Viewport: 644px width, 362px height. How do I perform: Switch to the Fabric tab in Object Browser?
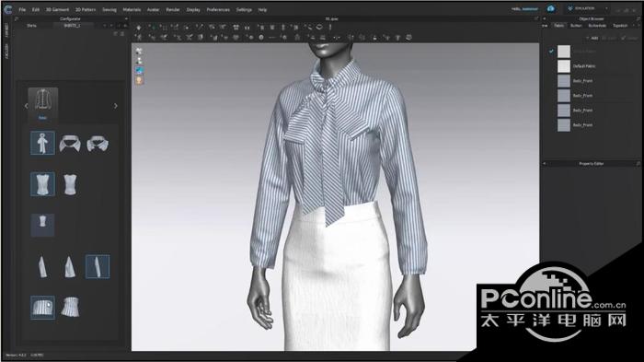[559, 26]
